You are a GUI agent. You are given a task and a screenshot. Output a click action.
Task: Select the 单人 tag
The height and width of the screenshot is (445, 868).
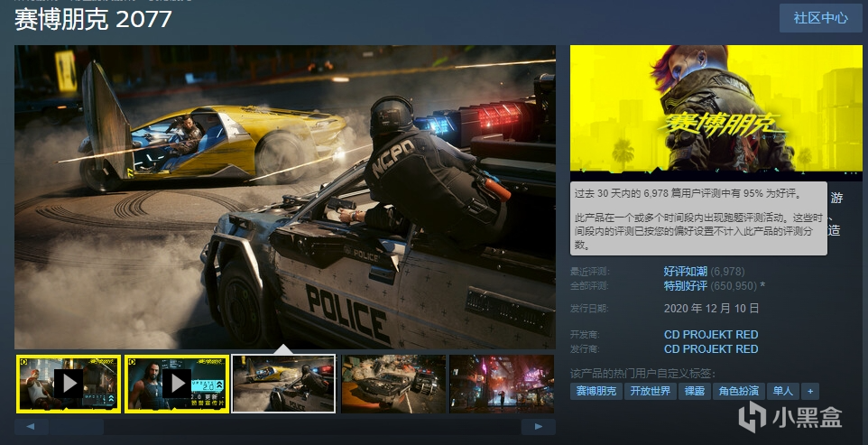[x=783, y=391]
